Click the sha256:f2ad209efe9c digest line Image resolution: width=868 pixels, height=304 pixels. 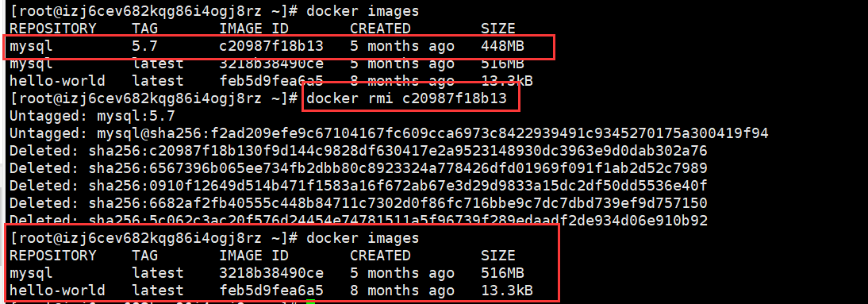389,133
